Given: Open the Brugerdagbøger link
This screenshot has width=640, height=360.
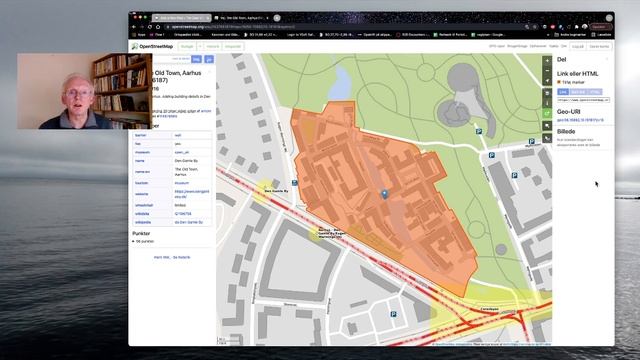Looking at the screenshot, I should coord(517,47).
